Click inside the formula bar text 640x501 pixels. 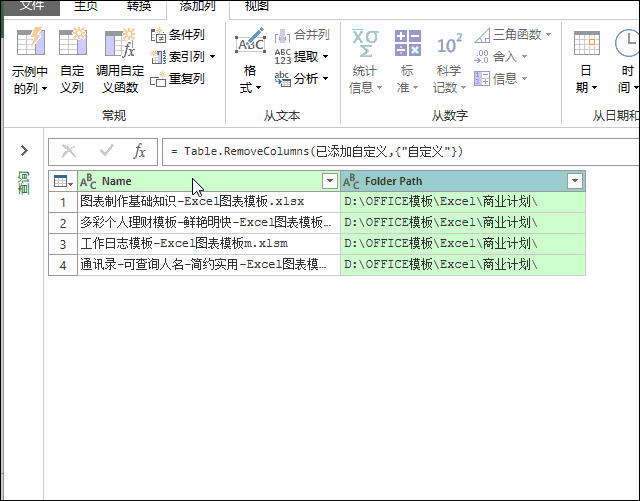click(317, 151)
